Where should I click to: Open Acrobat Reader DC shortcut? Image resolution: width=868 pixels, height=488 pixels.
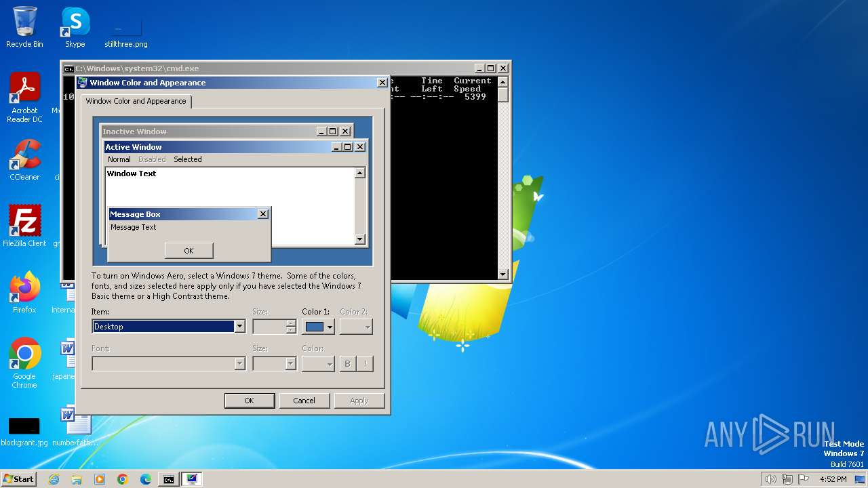click(x=24, y=98)
